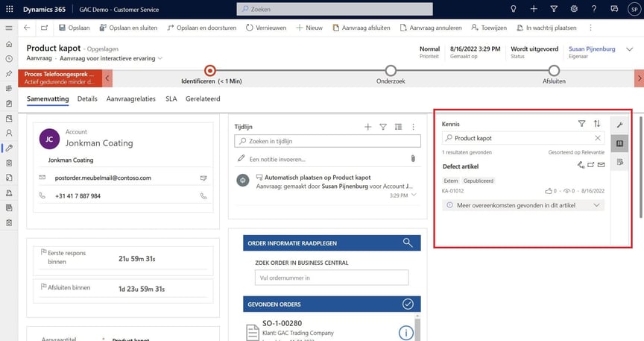644x341 pixels.
Task: Select the Onderzoek process stage
Action: tap(391, 71)
